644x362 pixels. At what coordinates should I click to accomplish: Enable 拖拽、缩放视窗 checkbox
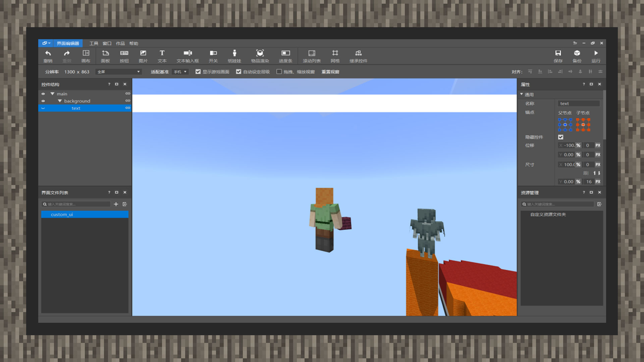point(279,72)
